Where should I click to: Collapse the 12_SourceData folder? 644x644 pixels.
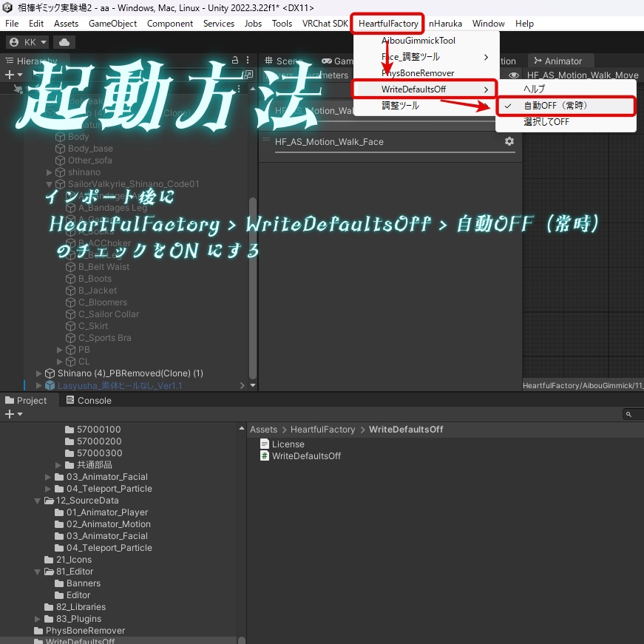coord(37,500)
